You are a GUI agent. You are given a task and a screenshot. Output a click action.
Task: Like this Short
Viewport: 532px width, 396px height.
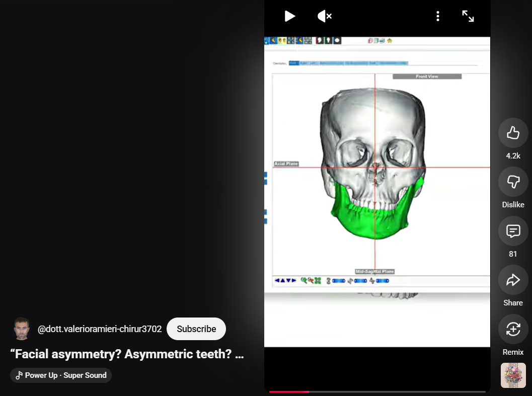[513, 133]
